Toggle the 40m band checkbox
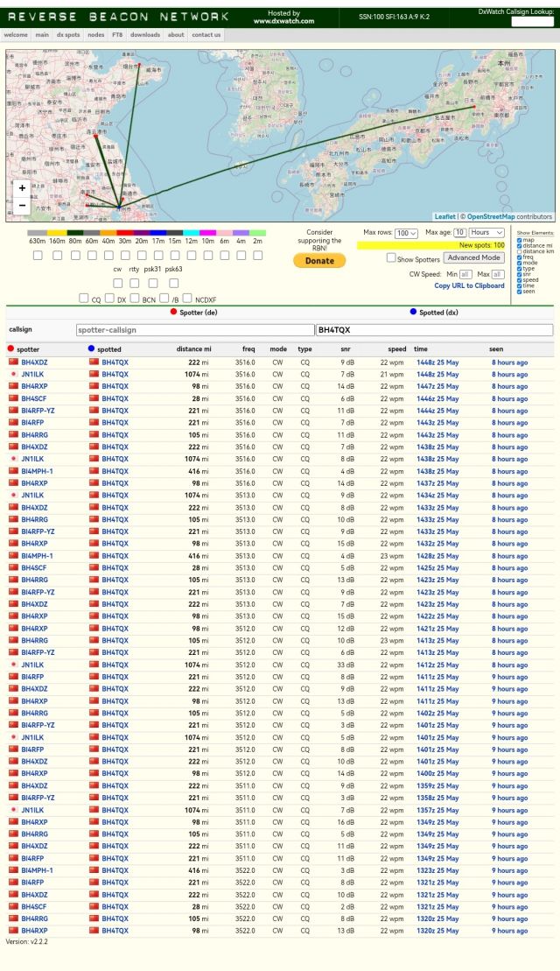The height and width of the screenshot is (971, 560). pyautogui.click(x=108, y=255)
